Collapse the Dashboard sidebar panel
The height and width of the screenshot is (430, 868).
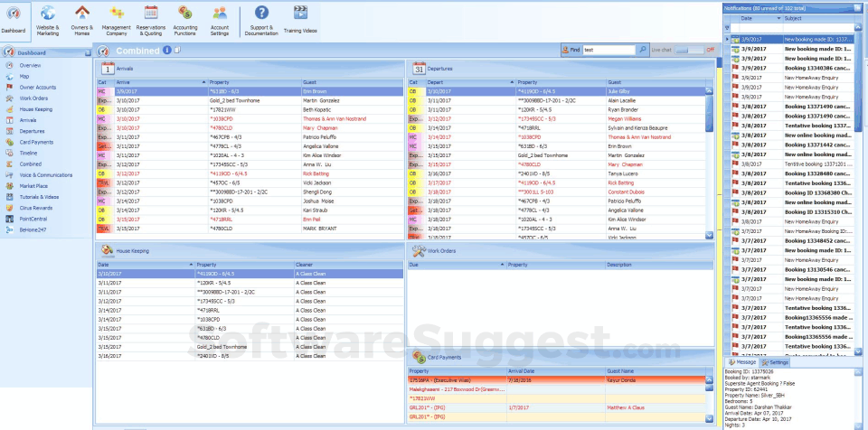coord(88,53)
